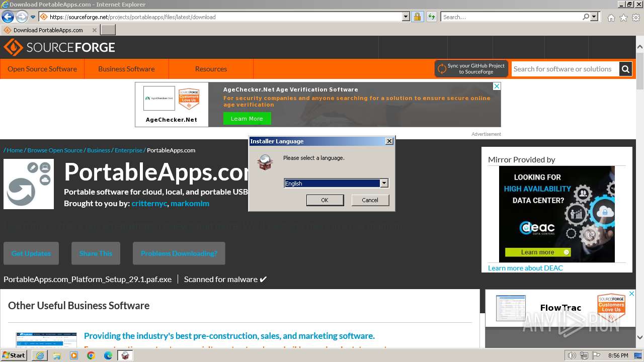Click the security lock icon
This screenshot has height=362, width=644.
coord(417,17)
